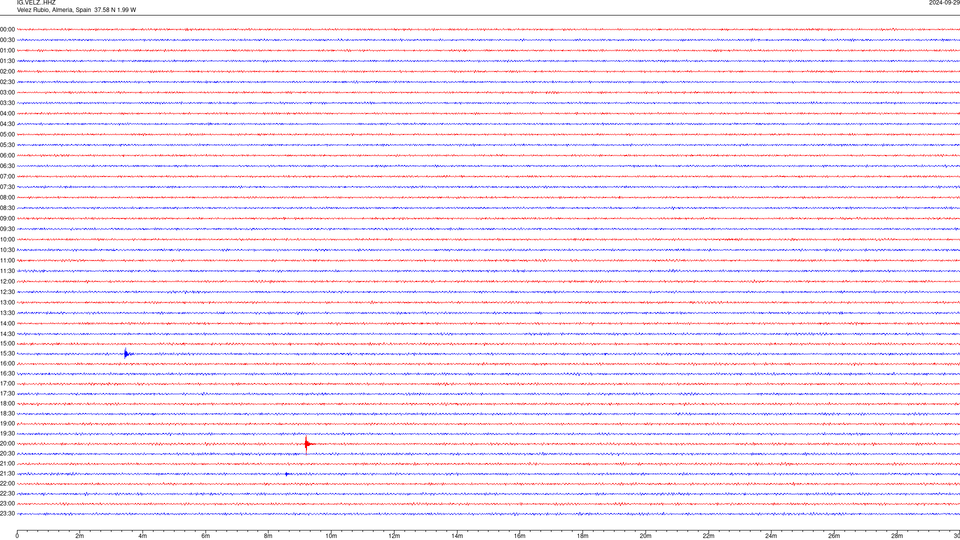This screenshot has width=960, height=540.
Task: Click the 10:00 time label
Action: [7, 239]
